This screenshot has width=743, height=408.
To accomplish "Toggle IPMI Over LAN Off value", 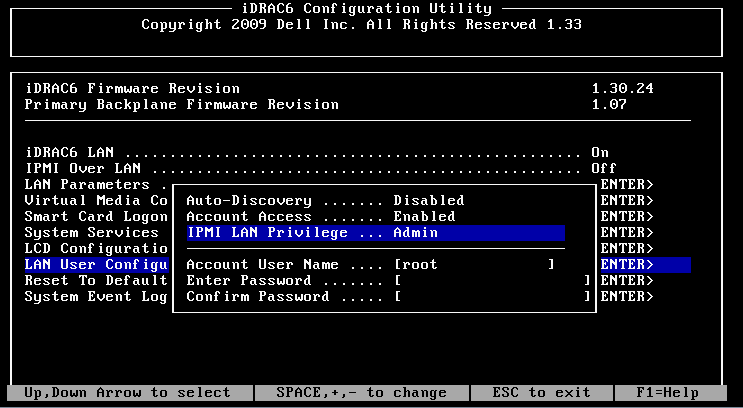I will [x=604, y=169].
